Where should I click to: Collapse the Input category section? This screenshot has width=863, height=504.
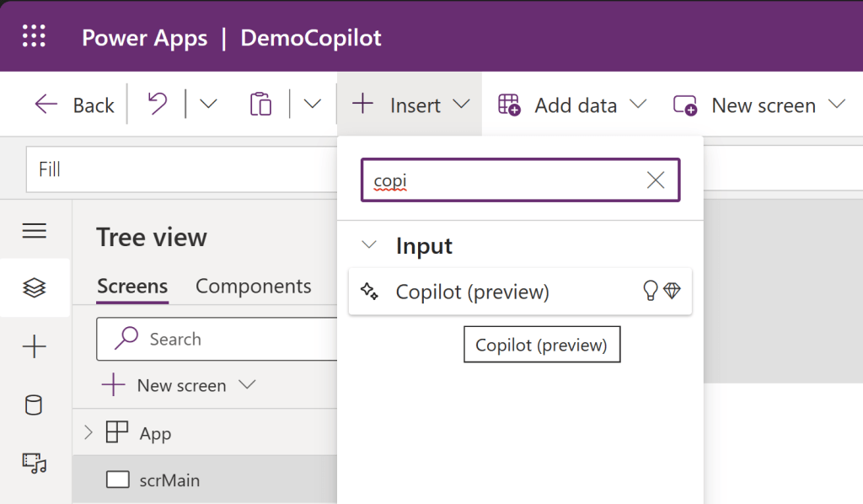(369, 245)
